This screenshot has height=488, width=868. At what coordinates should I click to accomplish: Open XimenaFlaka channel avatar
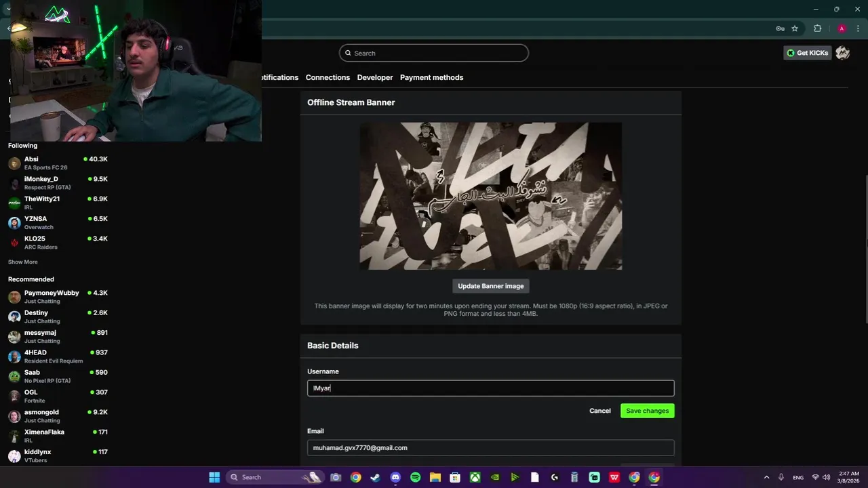coord(14,436)
